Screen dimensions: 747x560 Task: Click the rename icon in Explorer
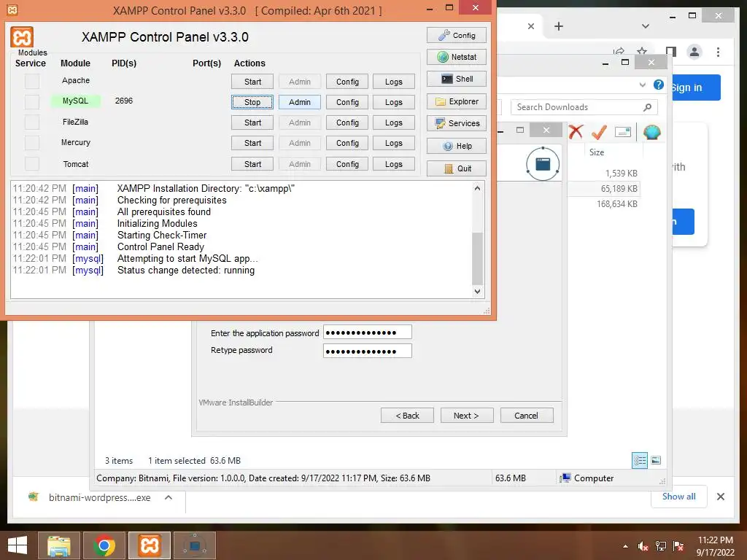[x=623, y=132]
